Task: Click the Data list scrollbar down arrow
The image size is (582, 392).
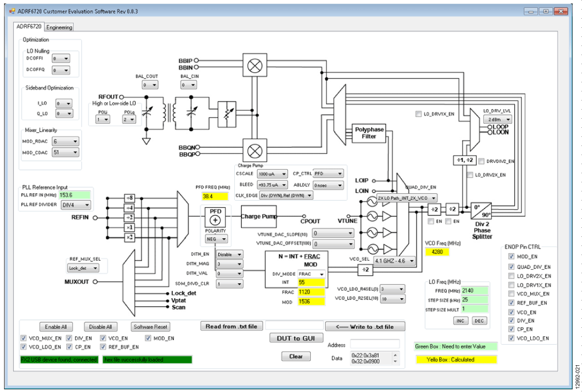Action: click(x=396, y=361)
